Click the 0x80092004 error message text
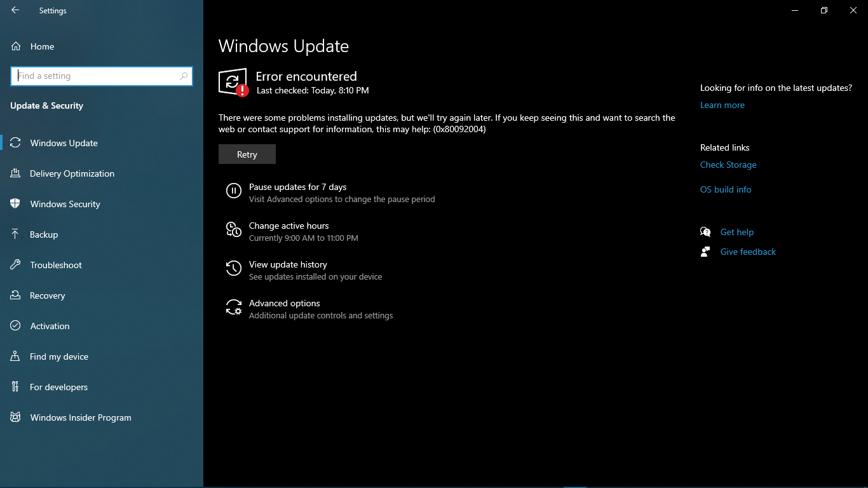The height and width of the screenshot is (488, 868). click(447, 123)
